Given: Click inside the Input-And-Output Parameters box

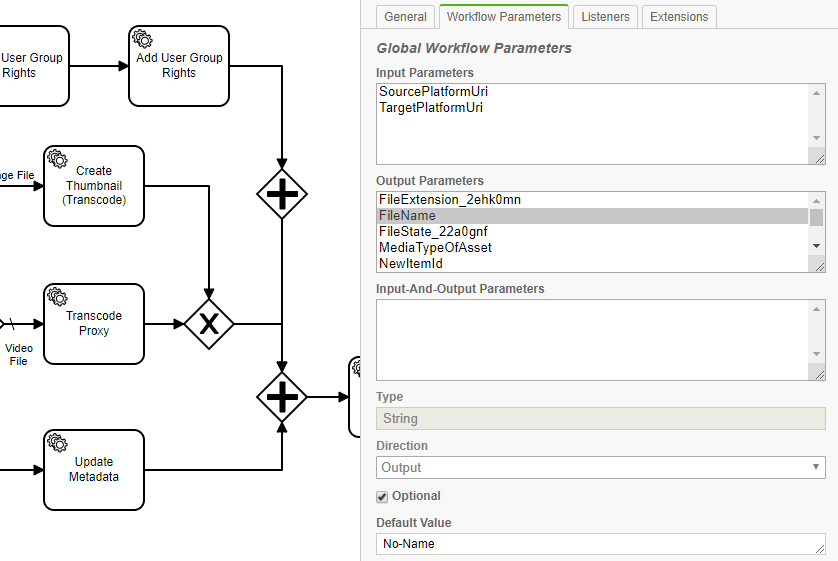Looking at the screenshot, I should pyautogui.click(x=592, y=340).
